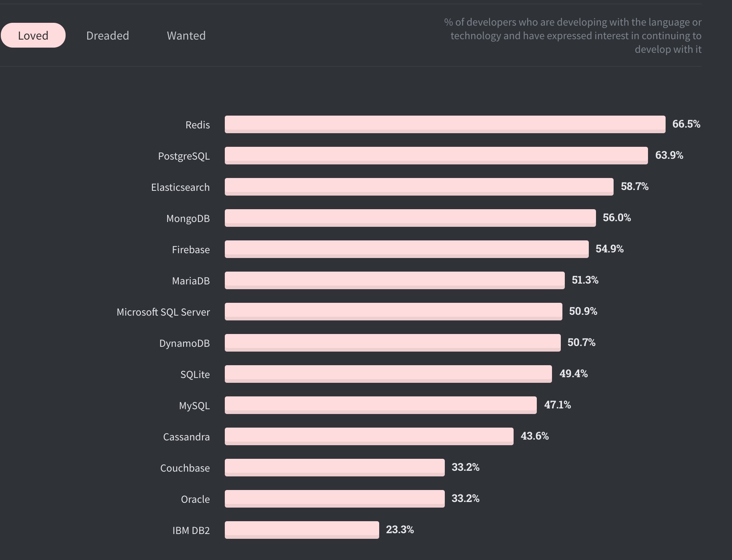Click the Redis bar

tap(445, 124)
